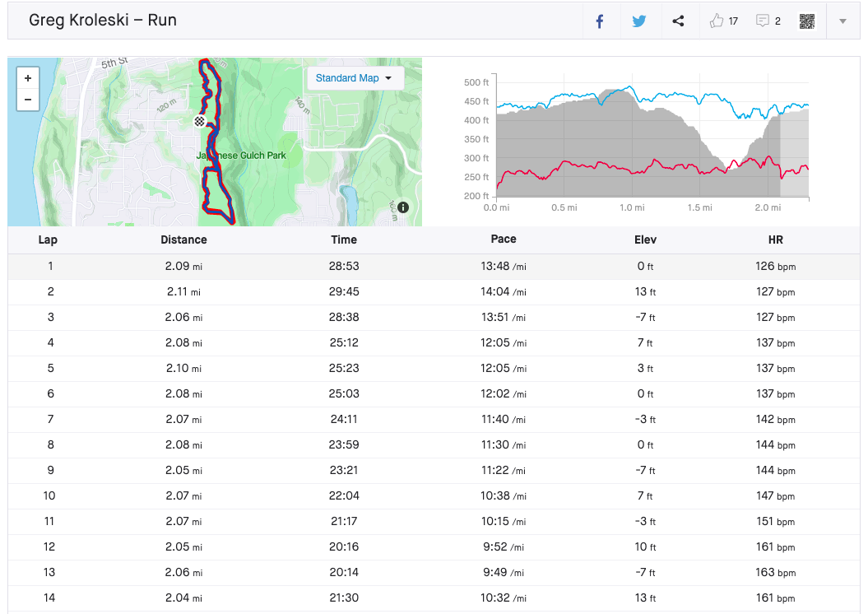Show the QR code icon
This screenshot has width=868, height=614.
click(x=807, y=21)
